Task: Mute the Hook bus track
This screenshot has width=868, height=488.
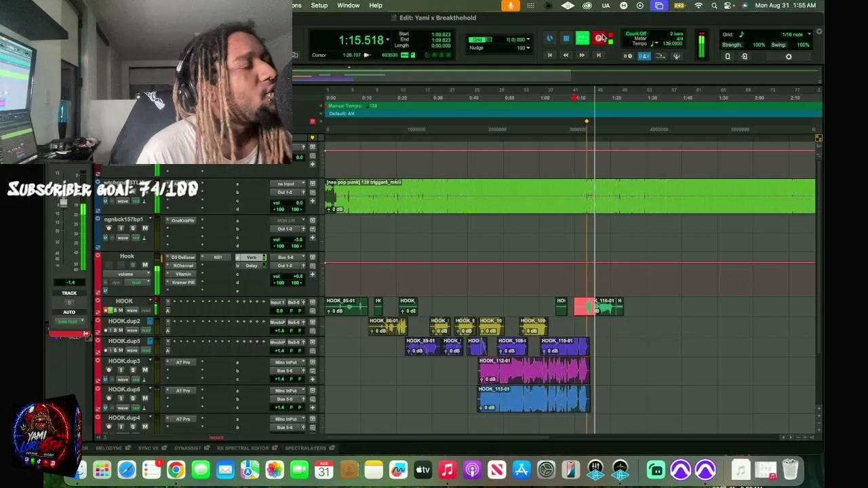Action: coord(144,265)
